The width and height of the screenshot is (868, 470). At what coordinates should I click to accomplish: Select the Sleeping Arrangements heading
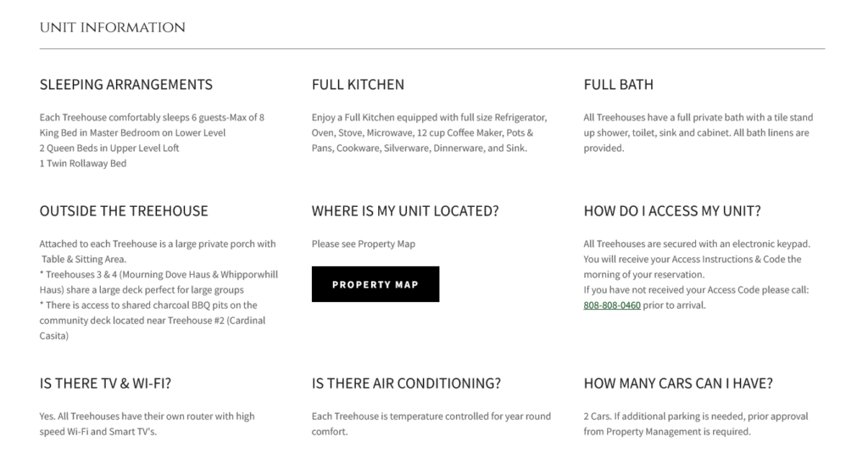125,84
